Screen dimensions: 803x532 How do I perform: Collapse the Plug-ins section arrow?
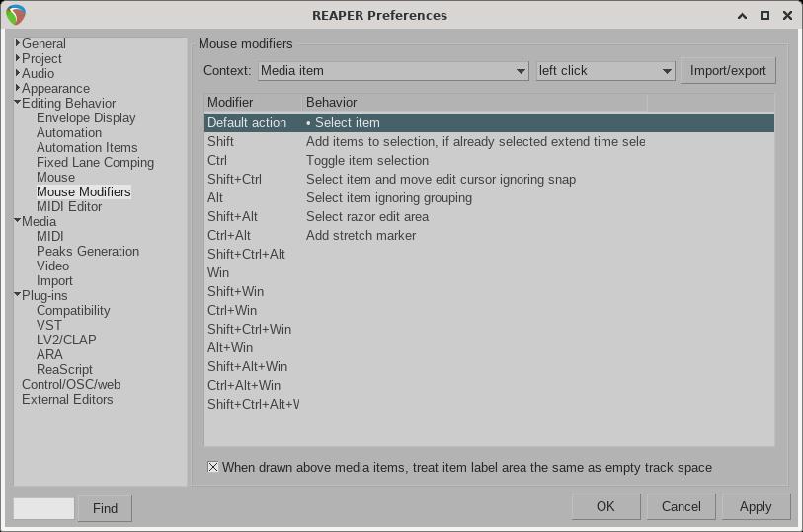18,295
